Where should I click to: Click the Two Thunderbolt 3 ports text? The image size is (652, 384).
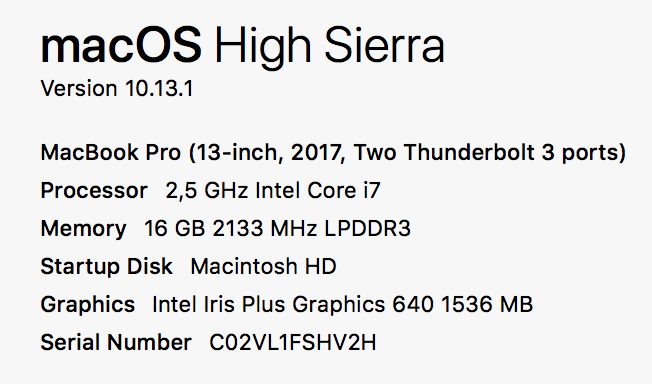click(487, 152)
